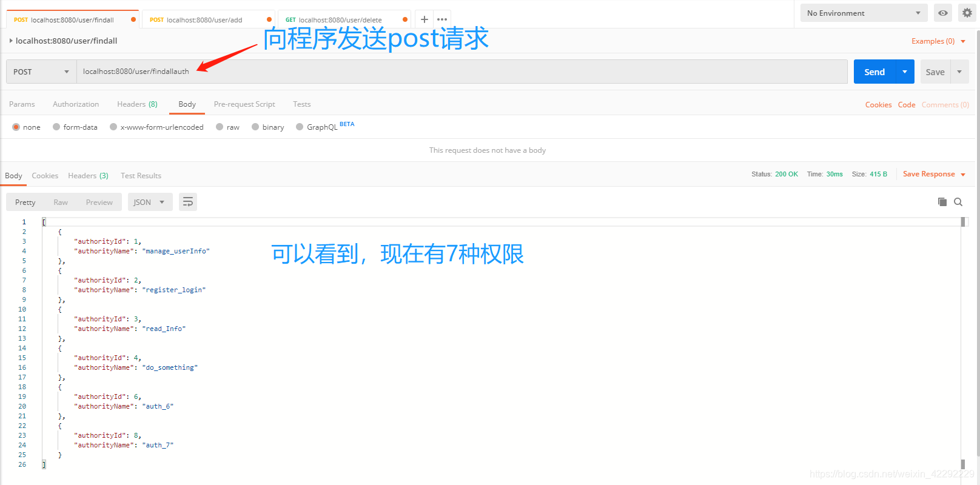Switch response view to Raw
The height and width of the screenshot is (485, 980).
coord(61,202)
